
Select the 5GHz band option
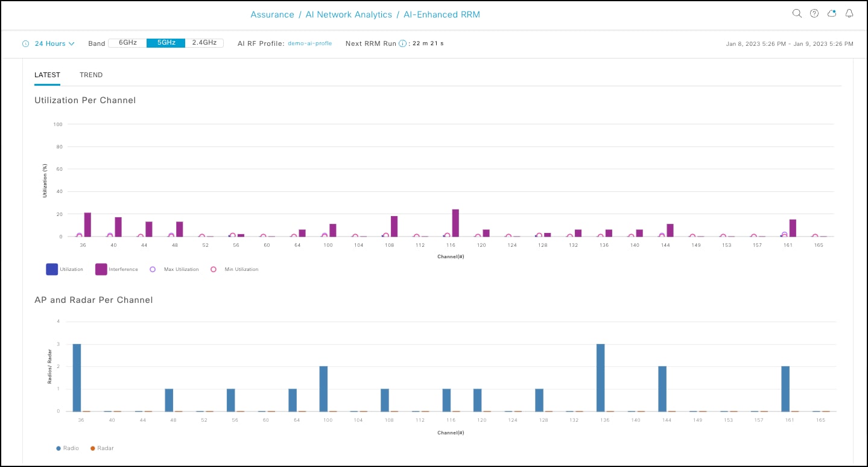click(166, 43)
